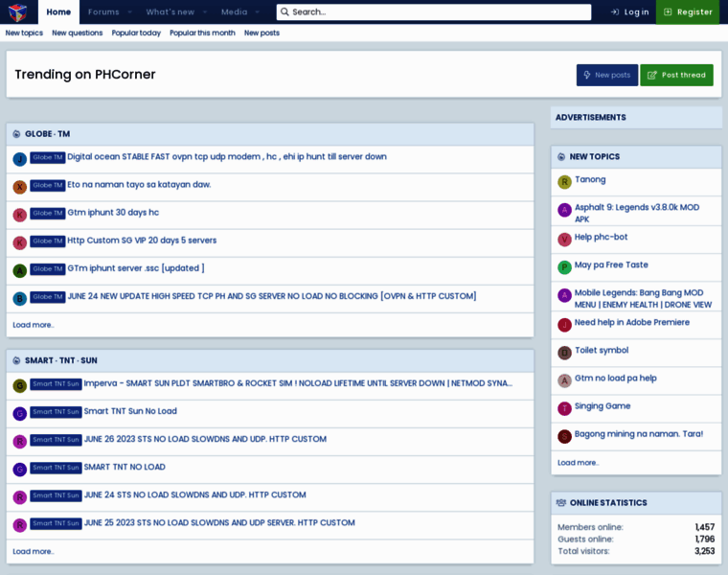728x575 pixels.
Task: Select Popular this month sub-navigation link
Action: point(202,33)
